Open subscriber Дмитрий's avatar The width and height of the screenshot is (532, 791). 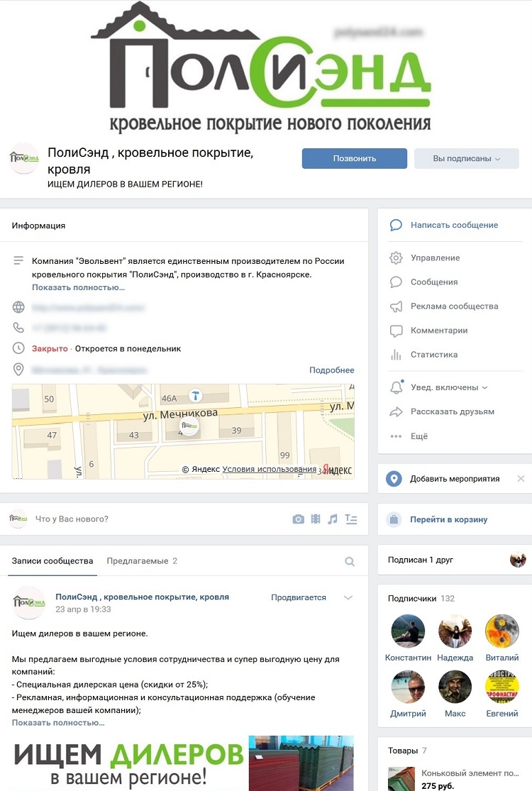point(408,687)
